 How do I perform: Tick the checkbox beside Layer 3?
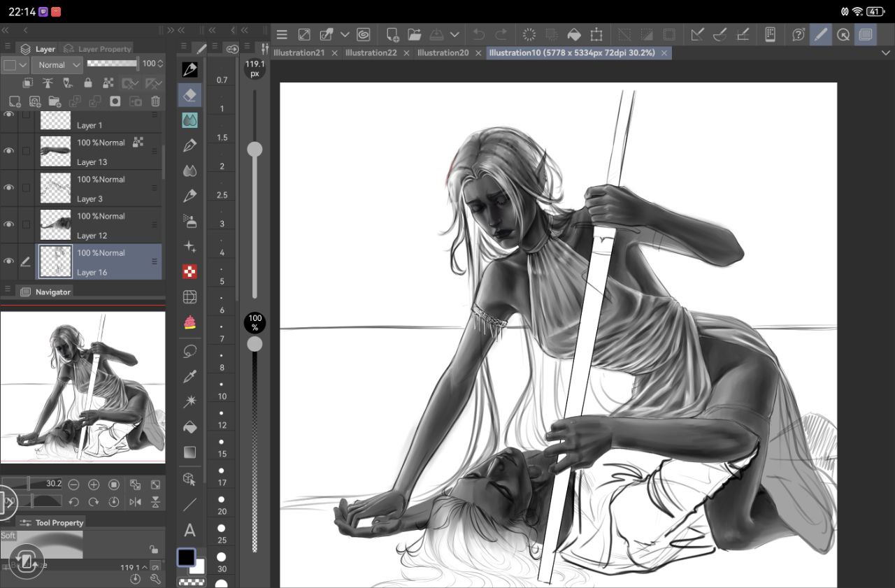(26, 188)
